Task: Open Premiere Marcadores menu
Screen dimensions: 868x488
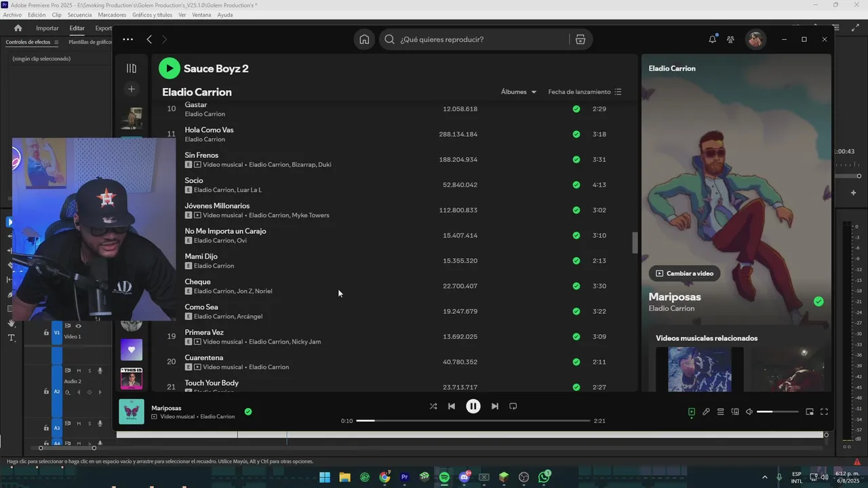Action: coord(112,15)
